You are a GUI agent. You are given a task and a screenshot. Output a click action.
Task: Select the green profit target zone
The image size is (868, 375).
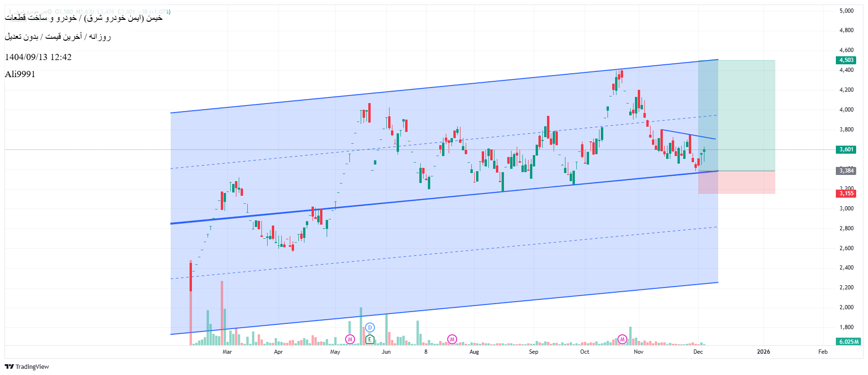click(x=747, y=113)
